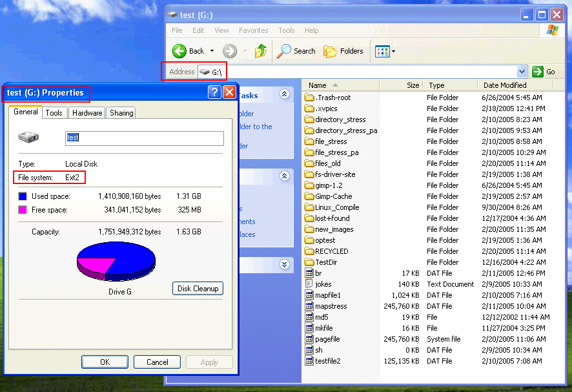The height and width of the screenshot is (392, 572).
Task: Click the Up one level folder icon
Action: click(261, 50)
